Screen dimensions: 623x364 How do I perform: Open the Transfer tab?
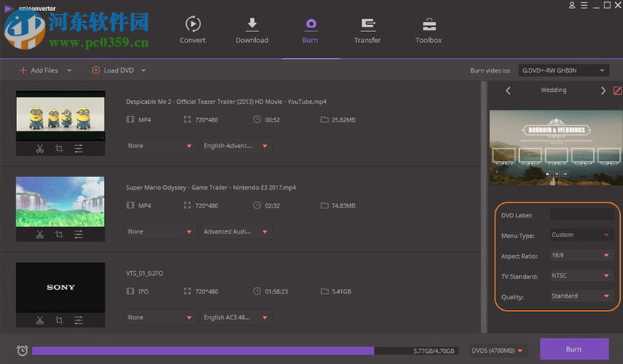pyautogui.click(x=367, y=30)
